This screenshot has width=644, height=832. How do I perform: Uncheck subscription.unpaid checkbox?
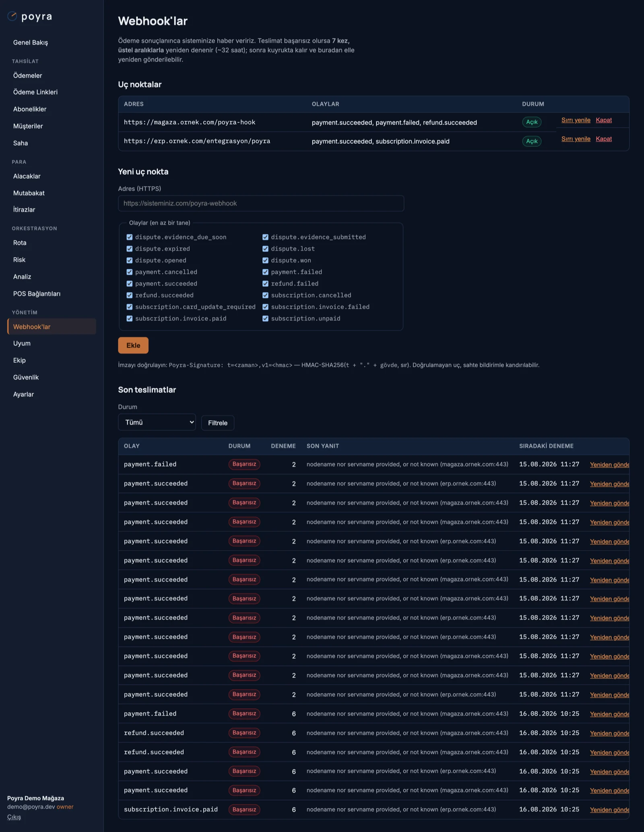click(x=265, y=318)
